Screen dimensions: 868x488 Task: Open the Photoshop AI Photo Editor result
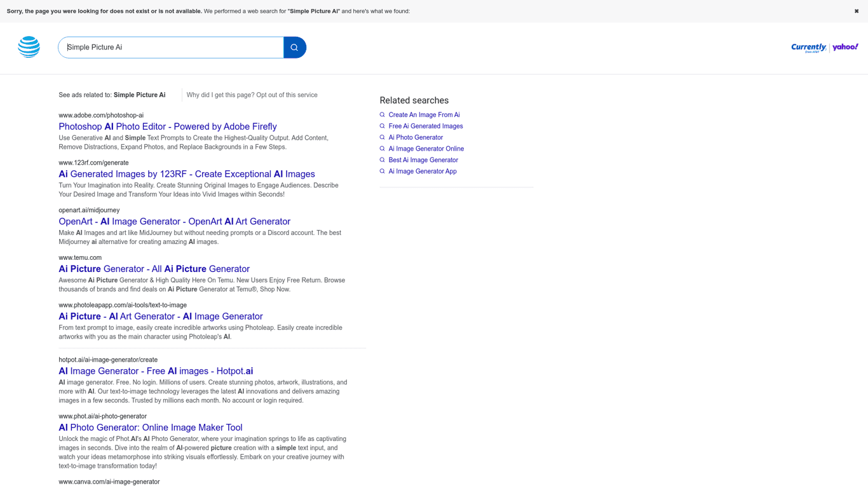tap(168, 126)
